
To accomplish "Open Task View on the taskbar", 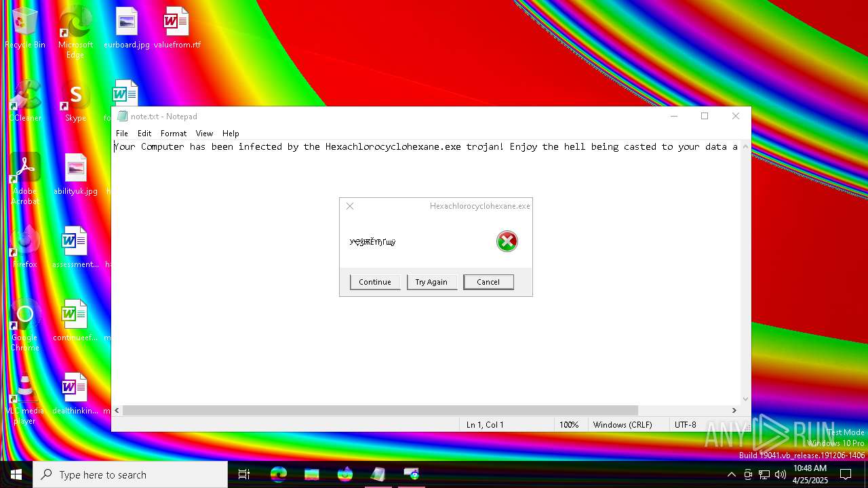I will [x=244, y=474].
